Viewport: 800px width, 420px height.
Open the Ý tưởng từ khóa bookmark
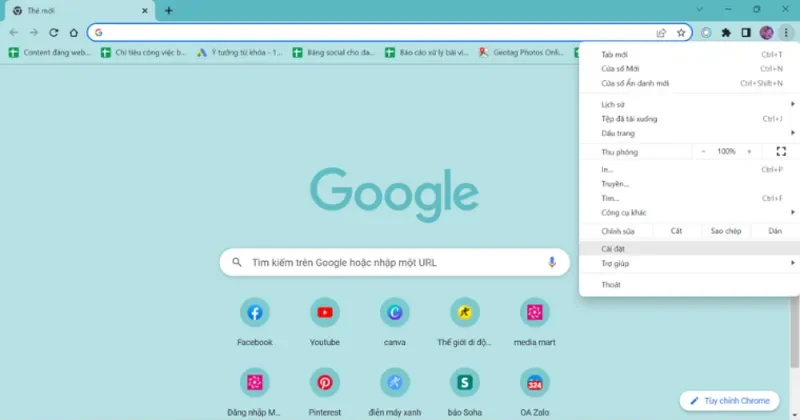(x=239, y=53)
